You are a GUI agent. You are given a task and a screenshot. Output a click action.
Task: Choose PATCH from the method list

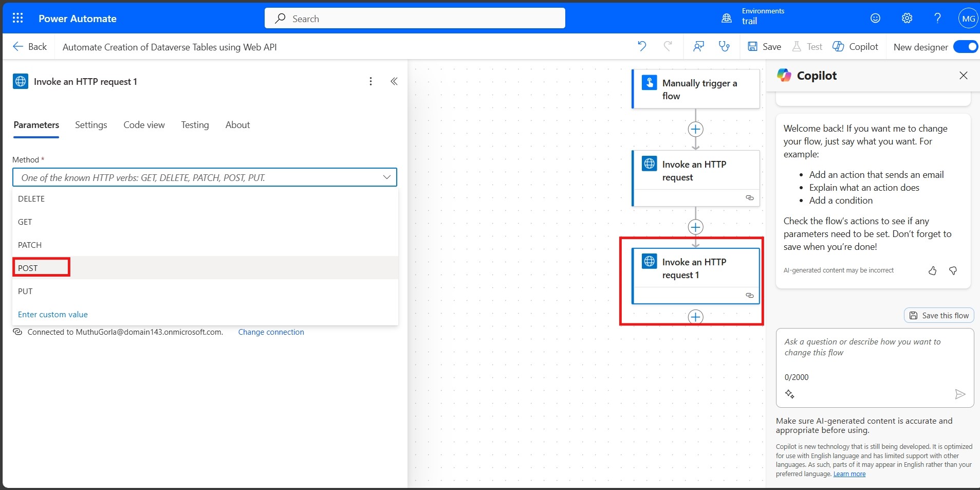(30, 245)
